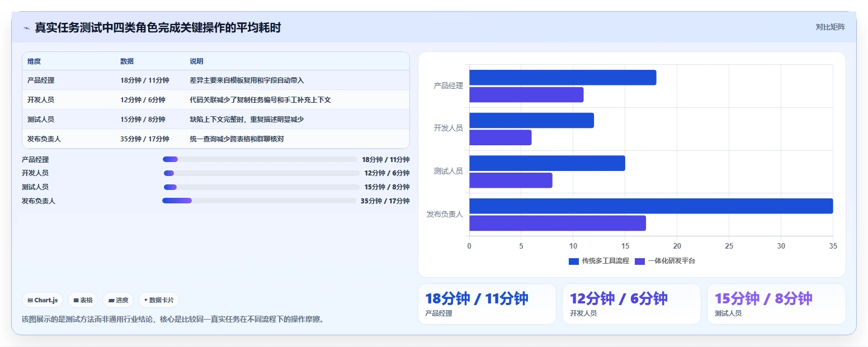Toggle the 传统多工具流程 legend item
Screen dimensions: 868x347
(x=599, y=261)
